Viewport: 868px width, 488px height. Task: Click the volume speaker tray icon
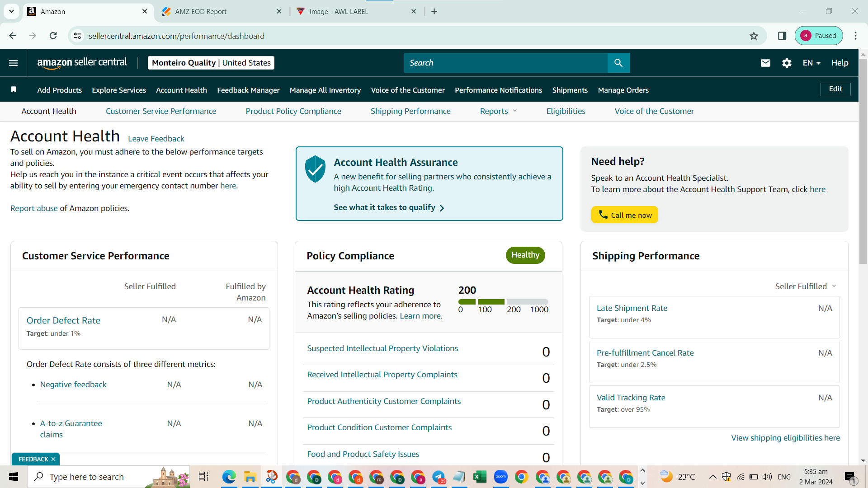(767, 477)
